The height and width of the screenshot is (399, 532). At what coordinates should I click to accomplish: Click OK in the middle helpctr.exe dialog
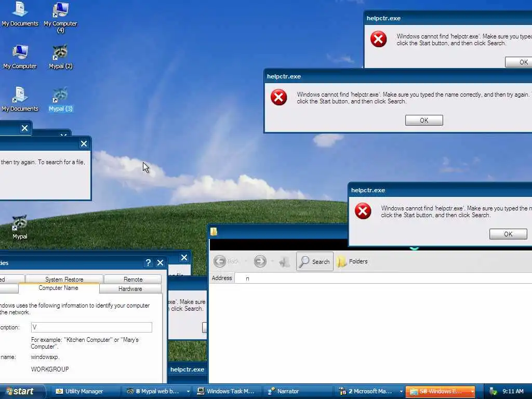point(424,120)
